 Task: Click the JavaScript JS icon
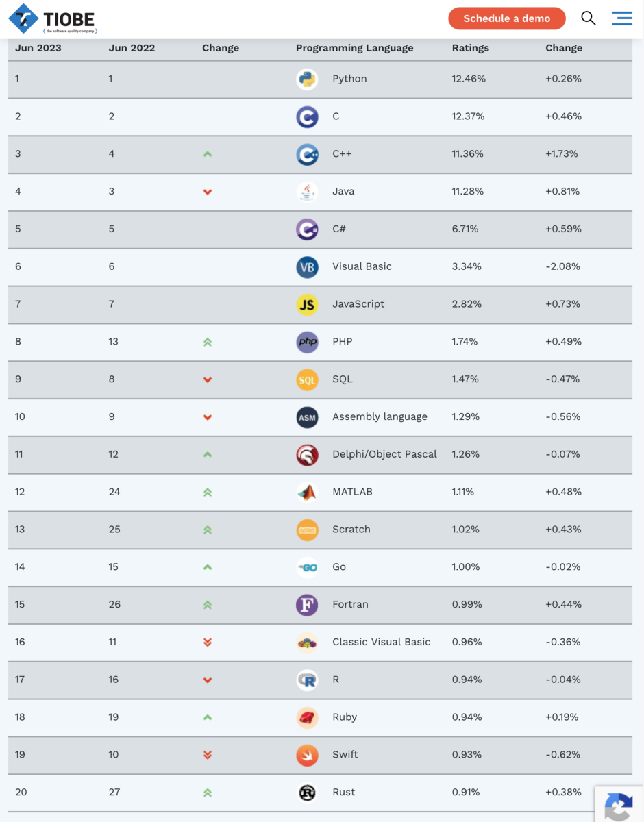307,304
